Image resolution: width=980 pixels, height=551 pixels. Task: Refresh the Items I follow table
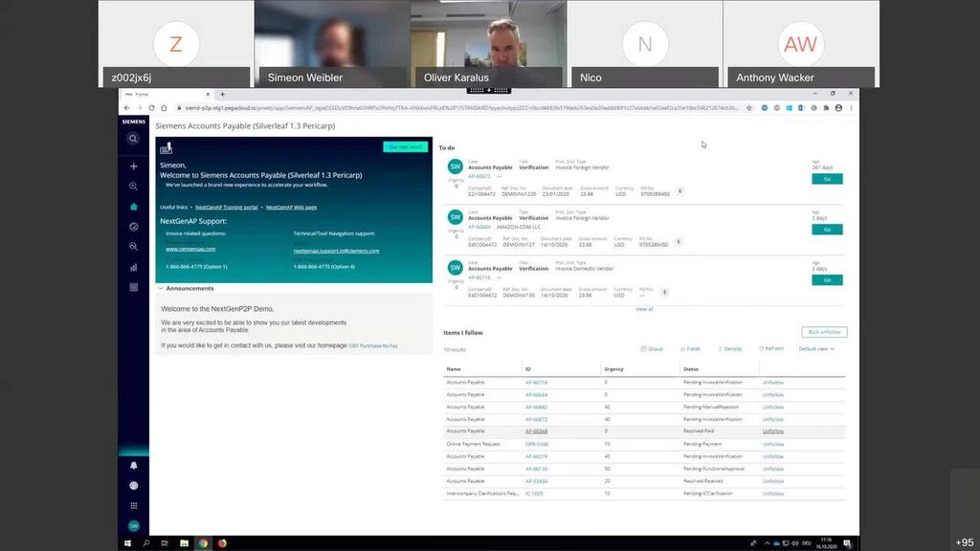(x=770, y=349)
